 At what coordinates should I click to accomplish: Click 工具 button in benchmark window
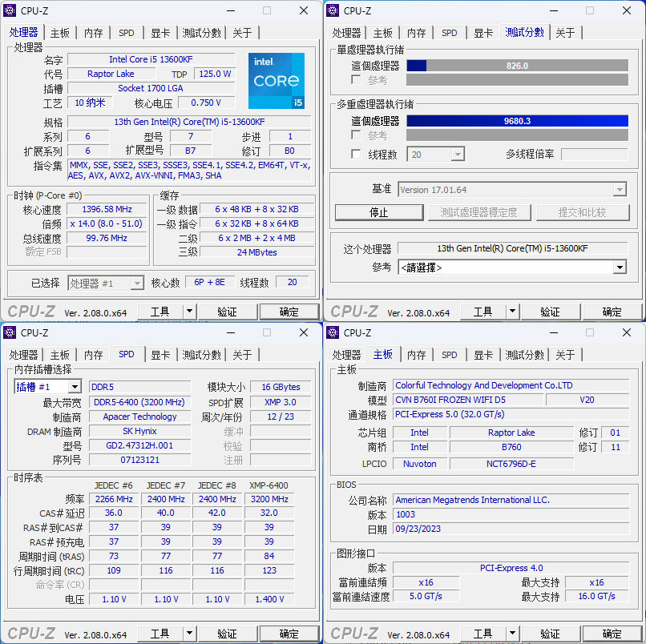tap(482, 312)
